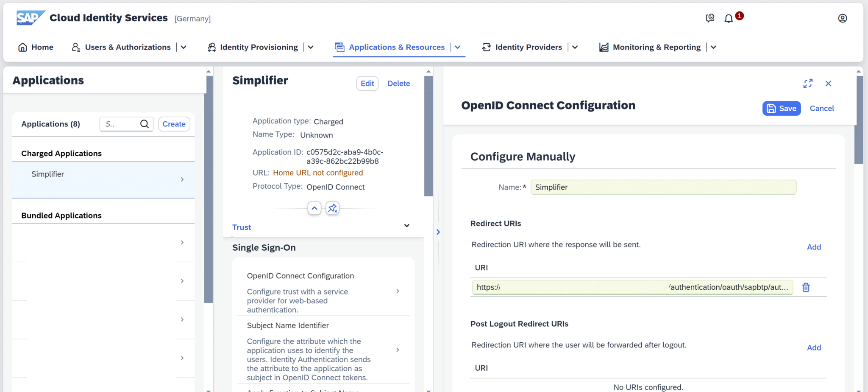Expand the configuration panel to full screen
The height and width of the screenshot is (392, 868).
coord(808,84)
